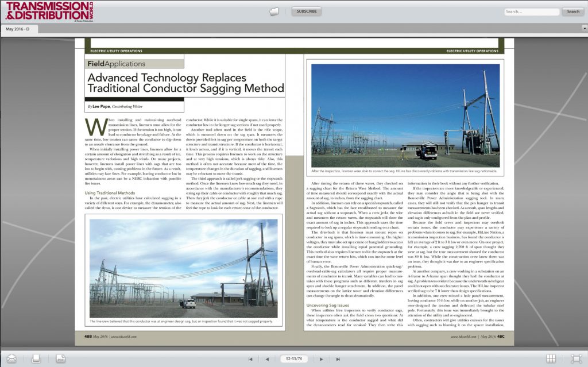Click the print pages icon
Image resolution: width=588 pixels, height=367 pixels.
tap(36, 358)
